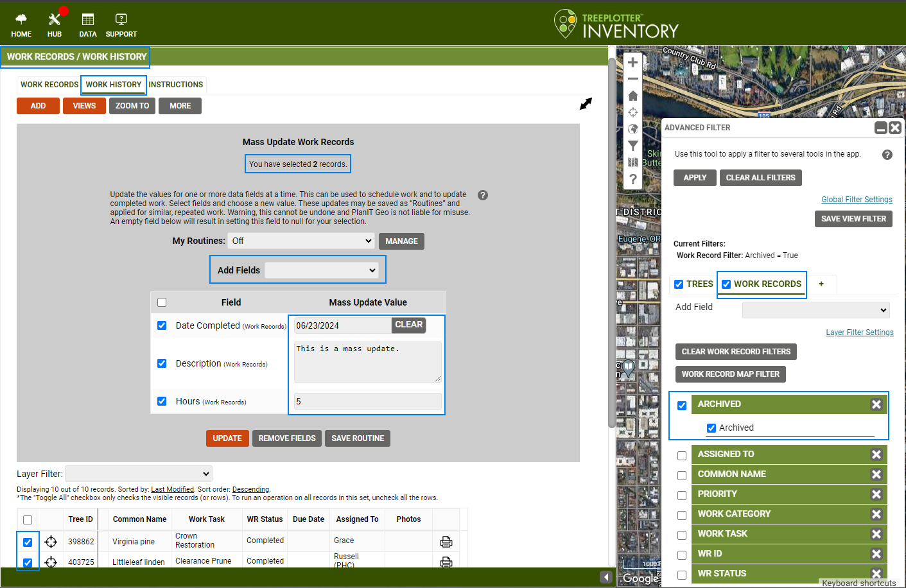This screenshot has width=906, height=588.
Task: Open the My Routines dropdown
Action: [301, 241]
